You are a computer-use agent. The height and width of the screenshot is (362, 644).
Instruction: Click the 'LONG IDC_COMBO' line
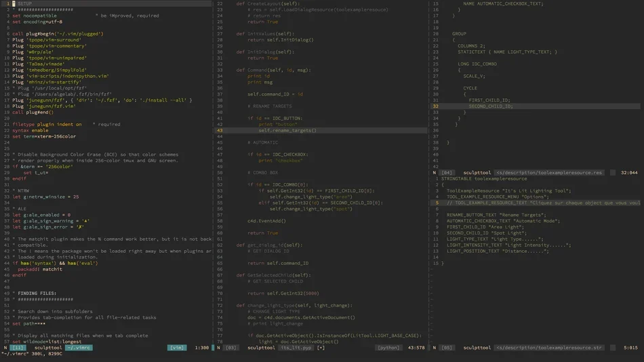point(477,64)
